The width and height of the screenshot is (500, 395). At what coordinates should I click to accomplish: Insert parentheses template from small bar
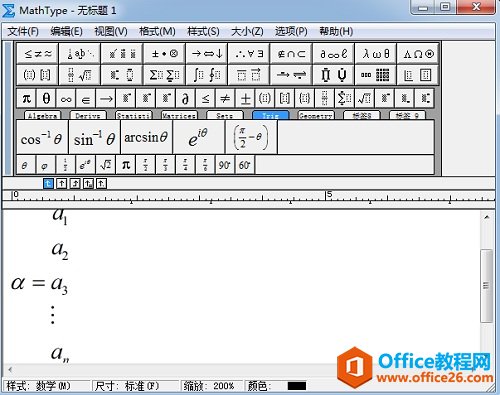click(265, 99)
